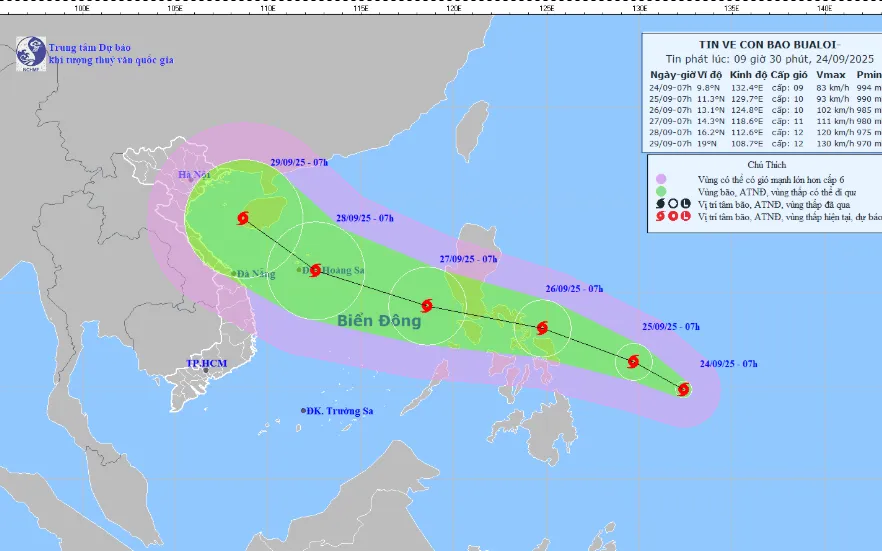The width and height of the screenshot is (882, 551).
Task: Click the green storm-path legend circle
Action: [x=661, y=190]
